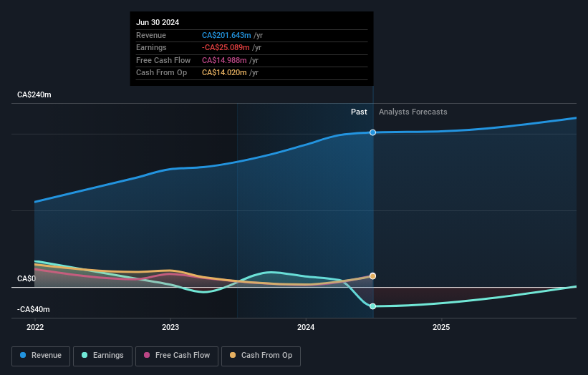
Task: Click the -CA$40m y-axis label
Action: pyautogui.click(x=34, y=309)
